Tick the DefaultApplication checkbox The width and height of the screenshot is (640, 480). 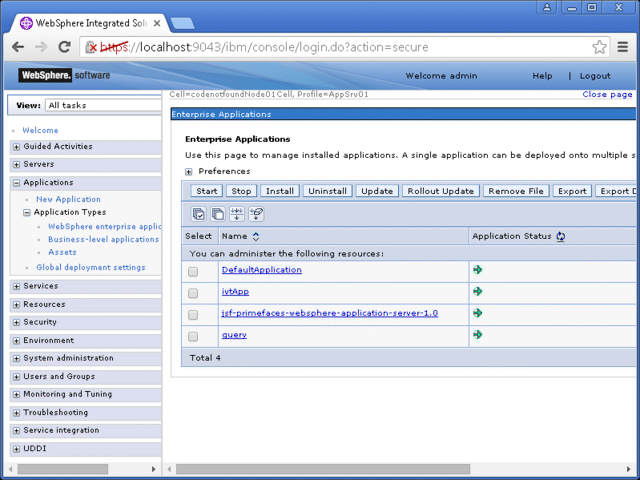194,271
